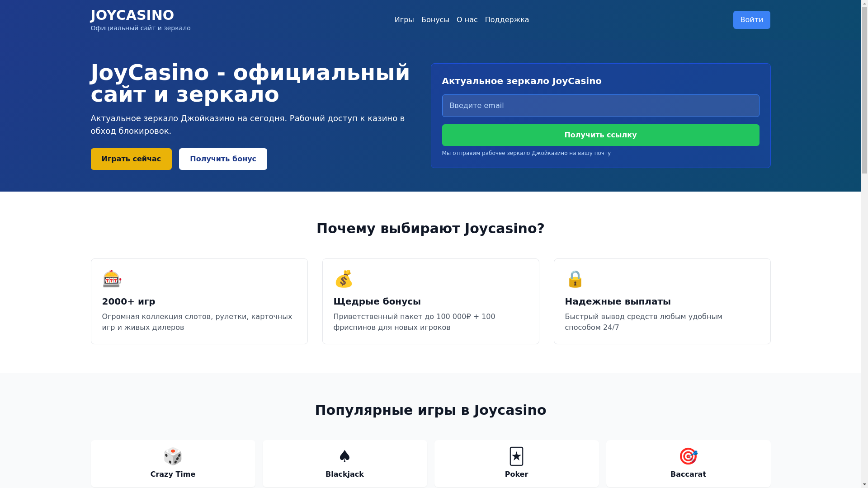
Task: Click heading Актуальное зеркало JoyCasino
Action: (522, 81)
